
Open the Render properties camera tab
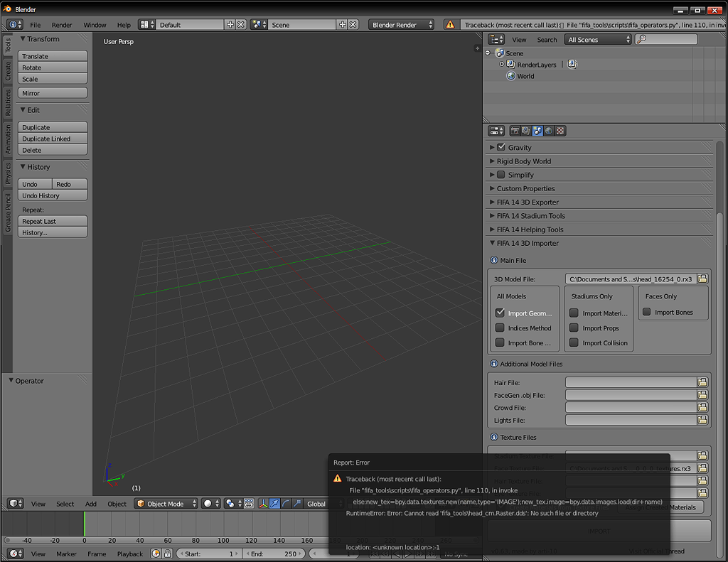tap(515, 131)
